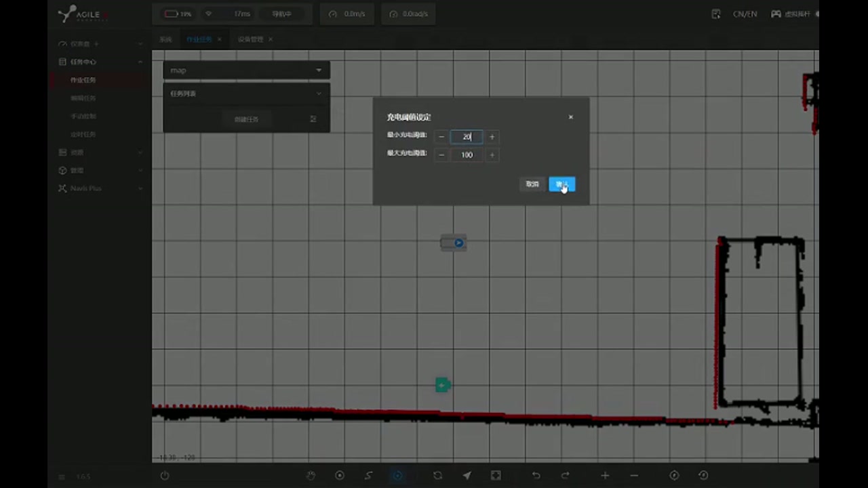The image size is (868, 488).
Task: Close the 设备管理 tab
Action: [271, 39]
